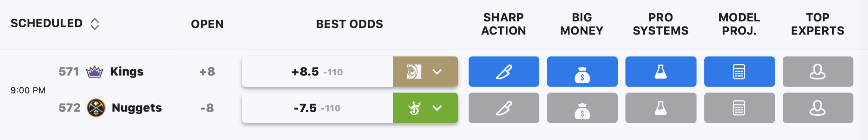Click the Nuggets team logo
This screenshot has width=868, height=140.
coord(96,108)
